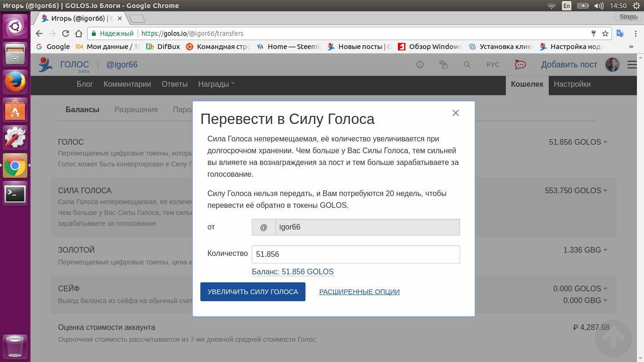Viewport: 644px width, 362px height.
Task: Click the address bar URL
Action: click(192, 33)
